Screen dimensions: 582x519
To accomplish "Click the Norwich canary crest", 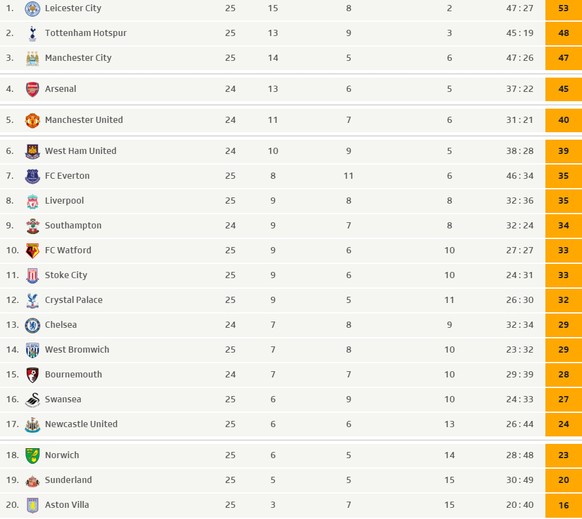I will 32,456.
